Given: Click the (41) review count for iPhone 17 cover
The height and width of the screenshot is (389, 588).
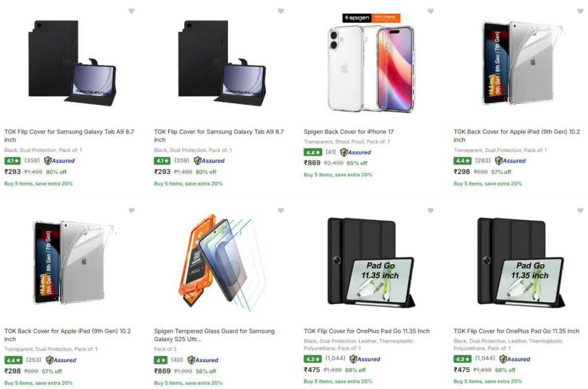Looking at the screenshot, I should tap(331, 152).
